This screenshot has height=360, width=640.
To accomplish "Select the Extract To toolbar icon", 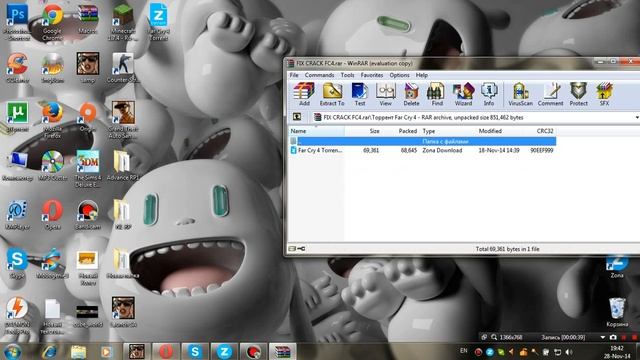I will pos(332,94).
